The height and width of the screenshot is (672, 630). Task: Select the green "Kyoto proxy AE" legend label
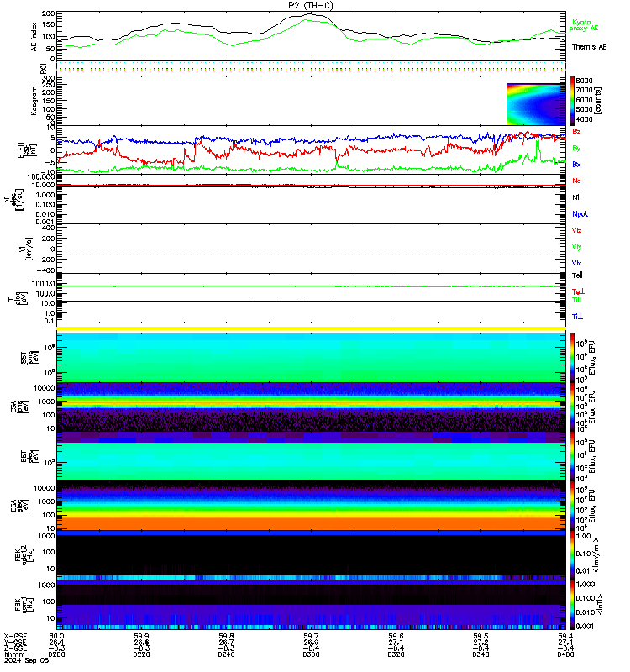(x=583, y=25)
